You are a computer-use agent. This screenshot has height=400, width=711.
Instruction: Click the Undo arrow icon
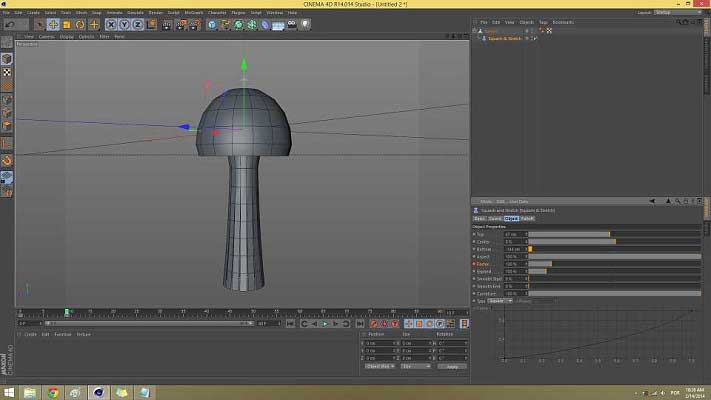pyautogui.click(x=9, y=24)
